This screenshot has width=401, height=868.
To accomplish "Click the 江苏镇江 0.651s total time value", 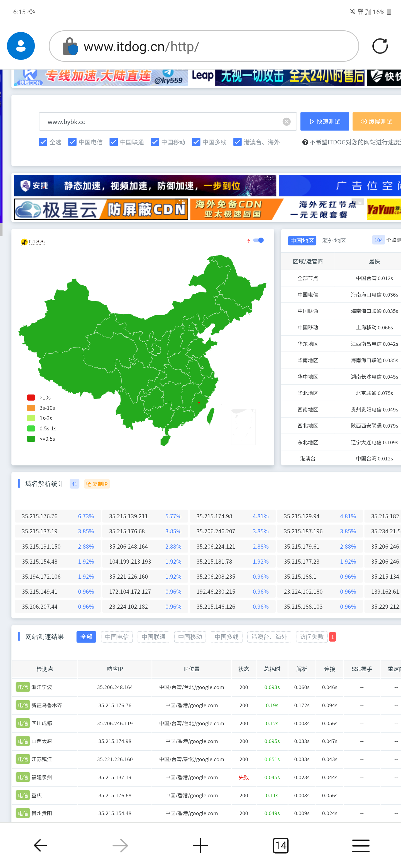I will 272,759.
